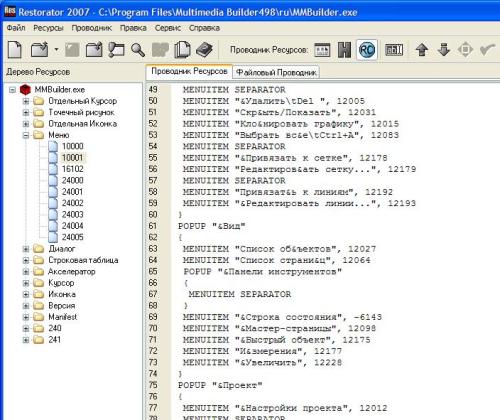The width and height of the screenshot is (500, 420).
Task: Click the Restorator app icon in title bar
Action: pyautogui.click(x=10, y=12)
